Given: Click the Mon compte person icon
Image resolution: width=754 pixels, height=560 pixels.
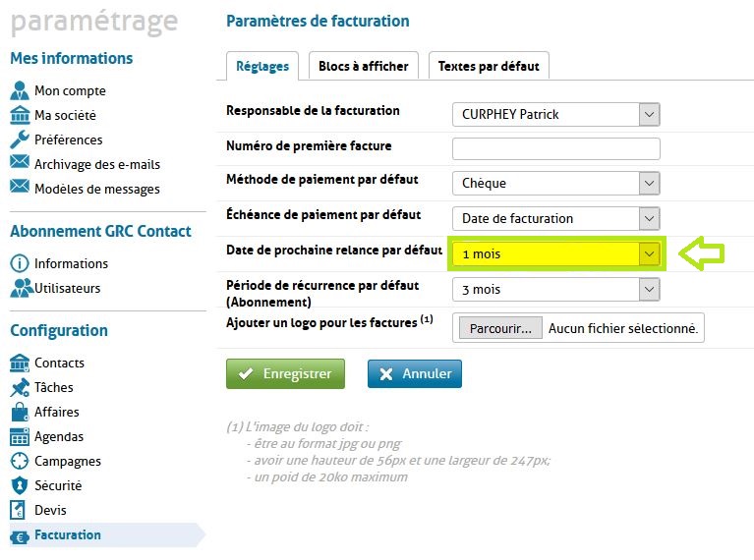Looking at the screenshot, I should click(x=20, y=91).
